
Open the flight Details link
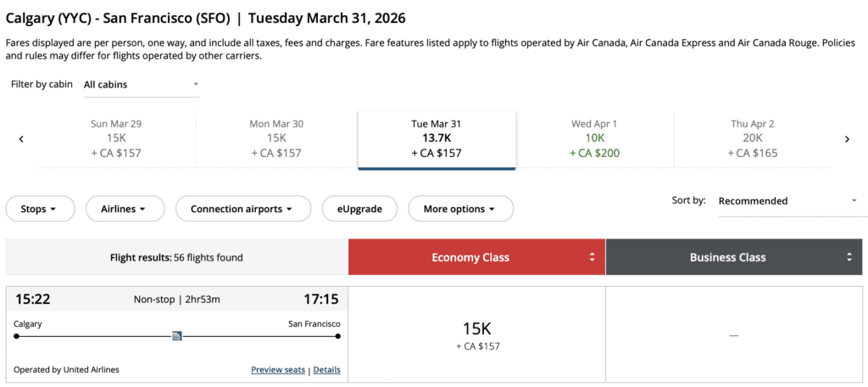coord(326,370)
